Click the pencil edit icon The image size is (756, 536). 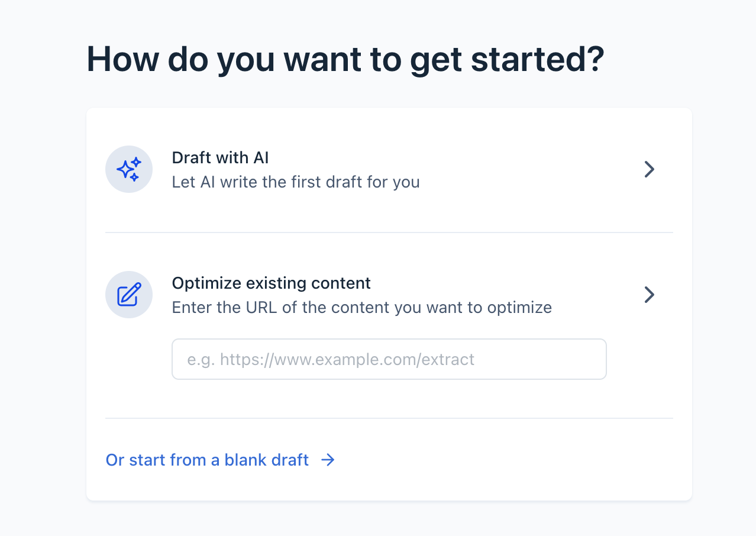pos(129,295)
